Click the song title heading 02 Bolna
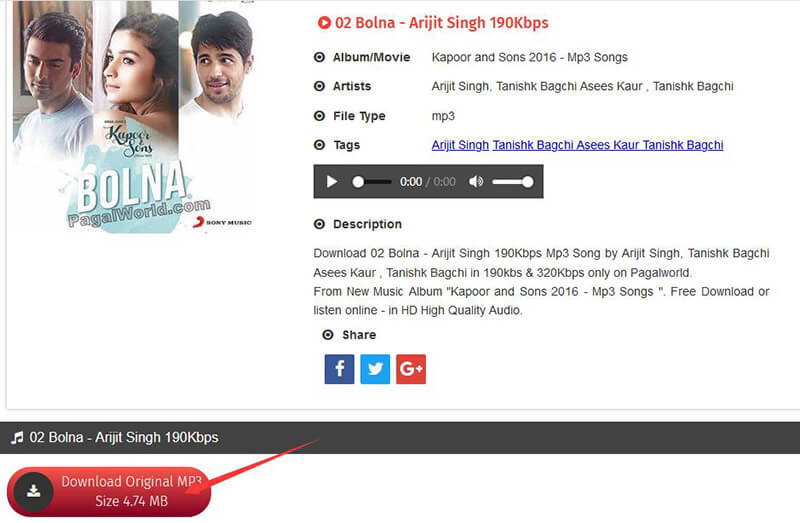 [x=441, y=23]
